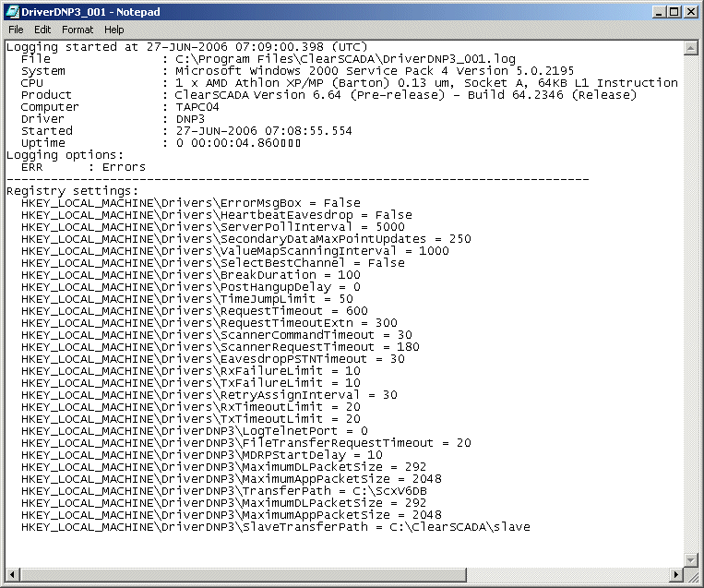This screenshot has height=588, width=704.
Task: Click the HeartbeatEavesdrop = False line
Action: click(217, 215)
